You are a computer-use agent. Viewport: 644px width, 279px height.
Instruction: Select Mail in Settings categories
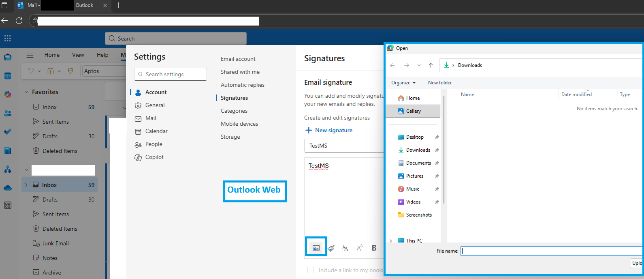pyautogui.click(x=150, y=118)
